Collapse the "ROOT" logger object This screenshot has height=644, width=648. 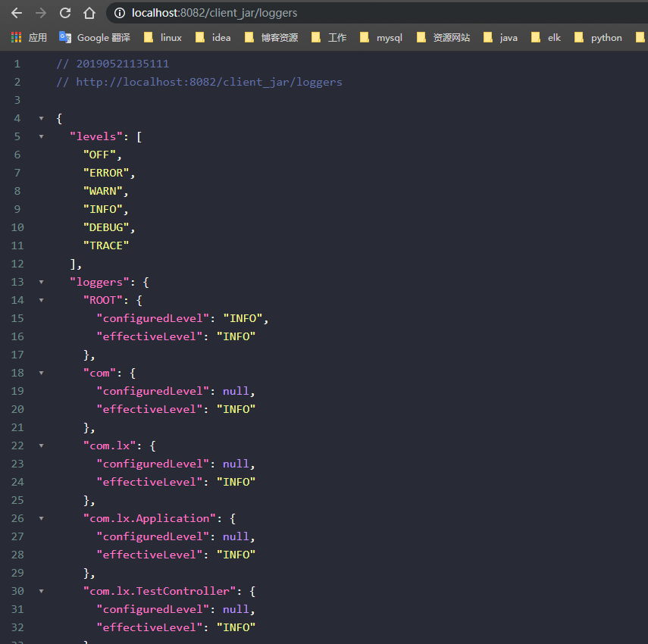42,300
